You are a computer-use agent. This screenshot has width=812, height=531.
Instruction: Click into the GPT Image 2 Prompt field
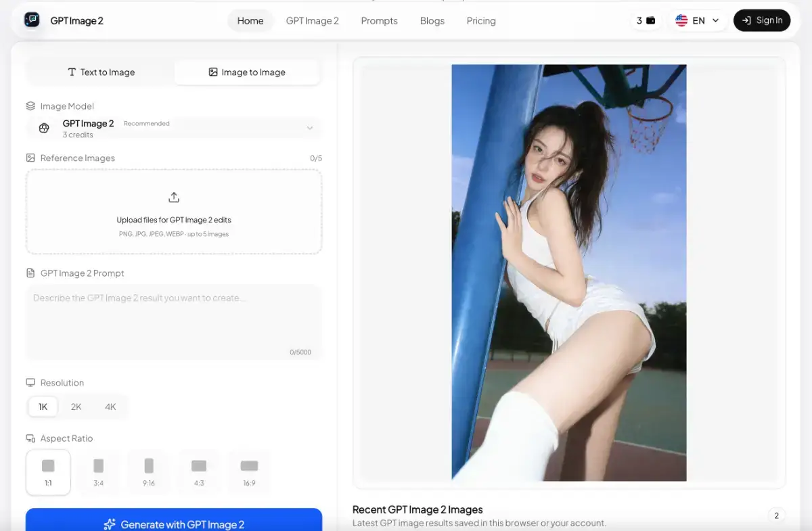tap(174, 321)
